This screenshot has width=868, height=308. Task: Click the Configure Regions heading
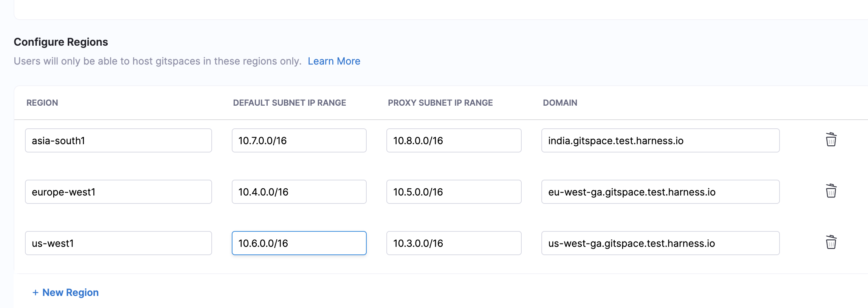coord(61,42)
